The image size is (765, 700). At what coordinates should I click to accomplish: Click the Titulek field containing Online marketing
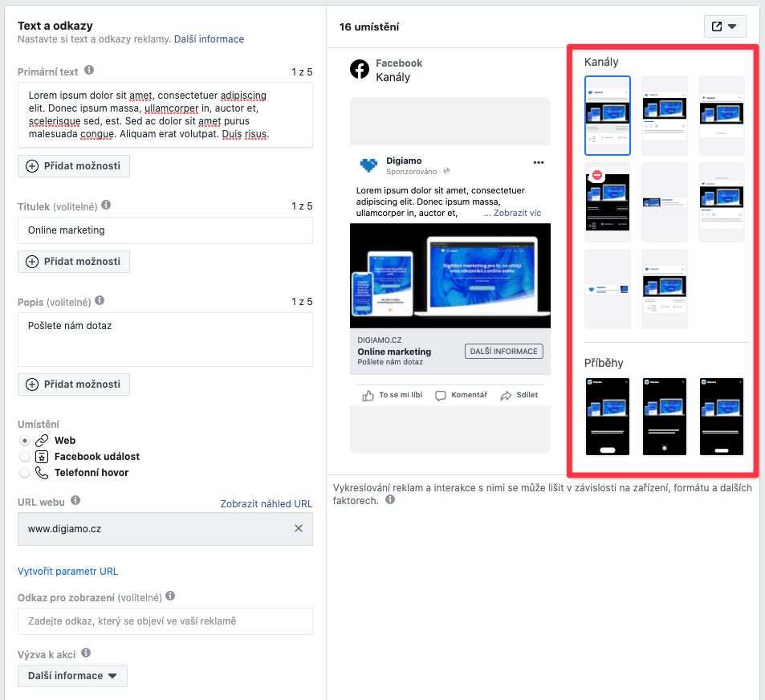tap(165, 230)
